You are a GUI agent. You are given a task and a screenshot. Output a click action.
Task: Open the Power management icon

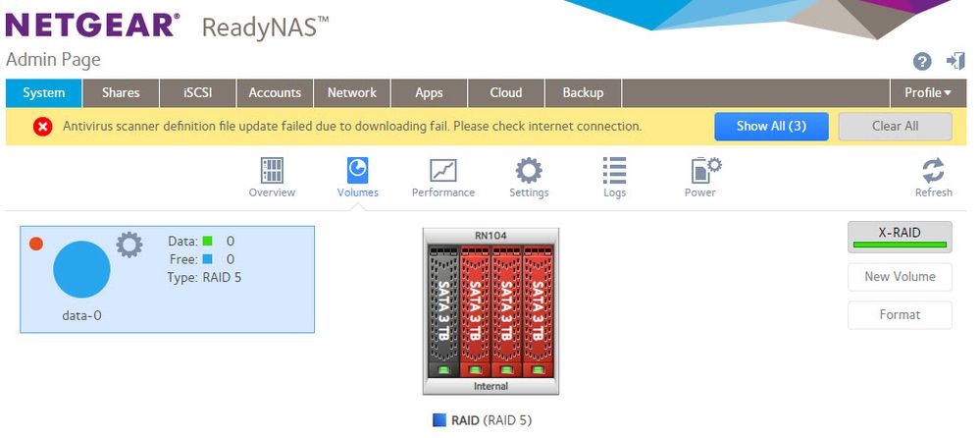(x=700, y=172)
